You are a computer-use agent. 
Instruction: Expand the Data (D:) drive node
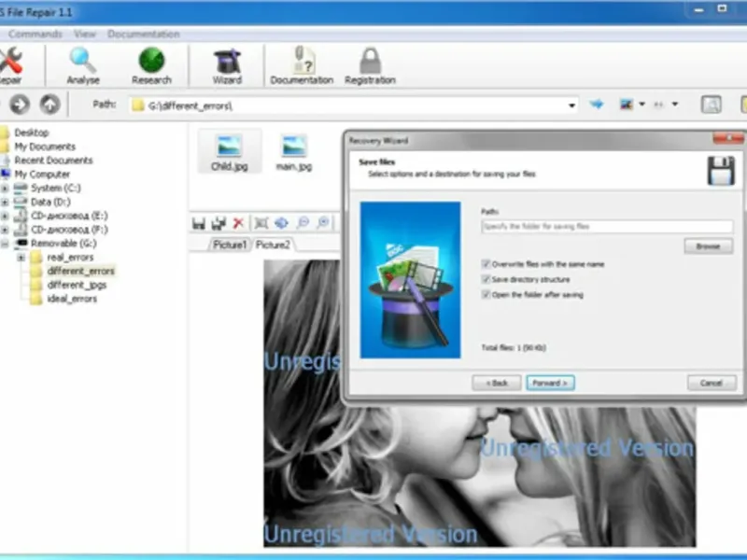click(x=5, y=202)
